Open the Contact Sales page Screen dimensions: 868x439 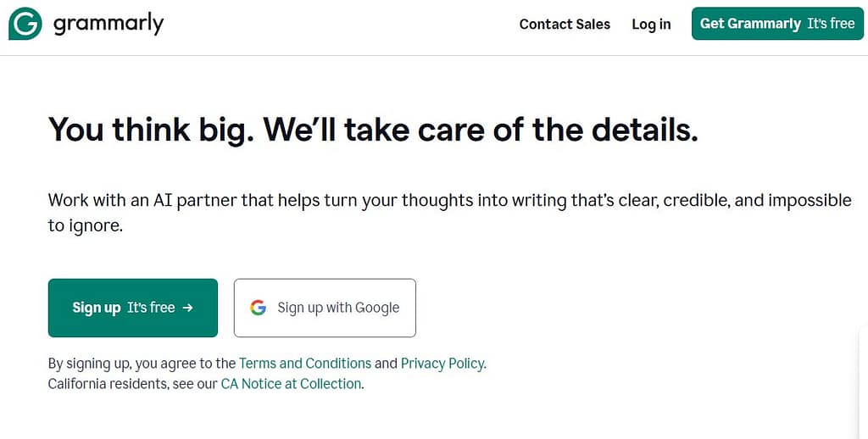point(565,24)
